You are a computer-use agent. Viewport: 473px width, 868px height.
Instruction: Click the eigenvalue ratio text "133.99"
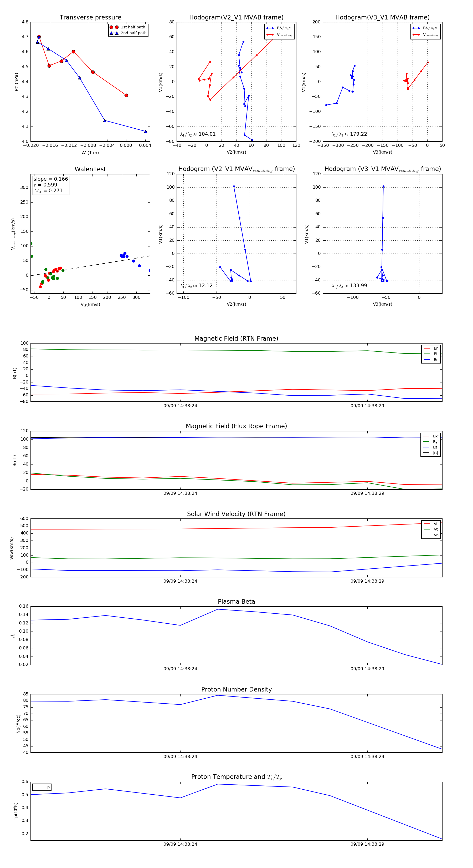point(358,286)
